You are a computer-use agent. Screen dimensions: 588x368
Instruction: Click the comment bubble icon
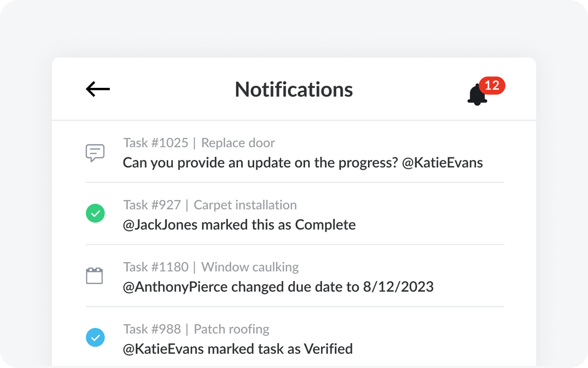[95, 153]
